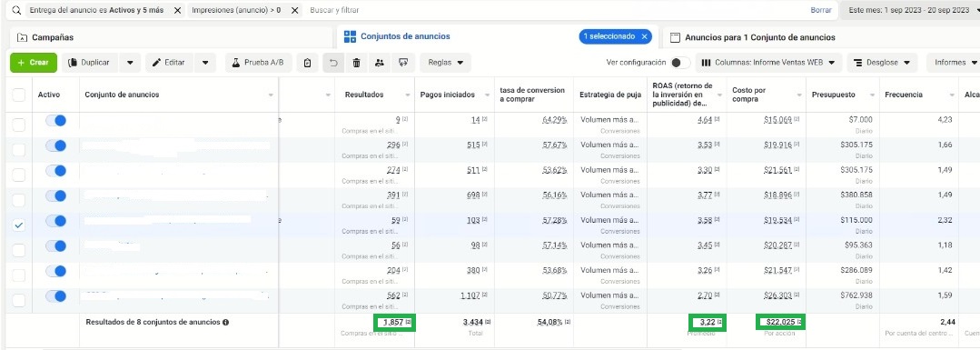
Task: Click the Anuncios tab window icon
Action: tap(675, 37)
